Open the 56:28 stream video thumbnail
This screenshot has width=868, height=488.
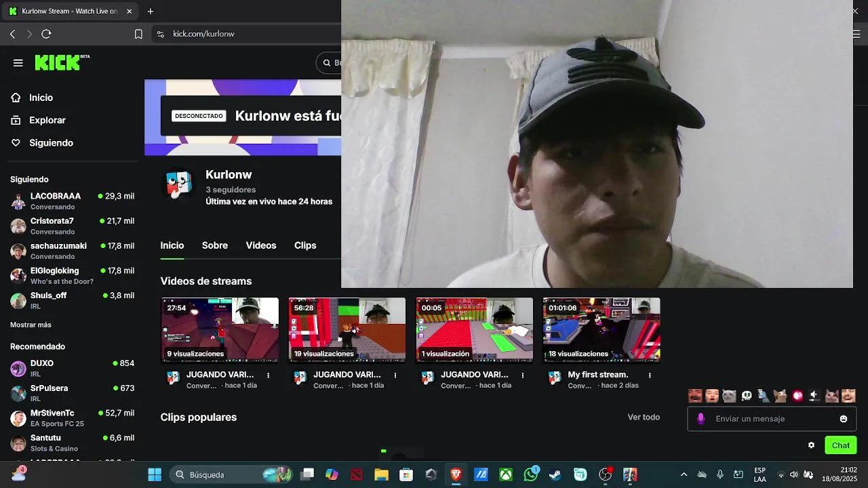click(x=347, y=329)
